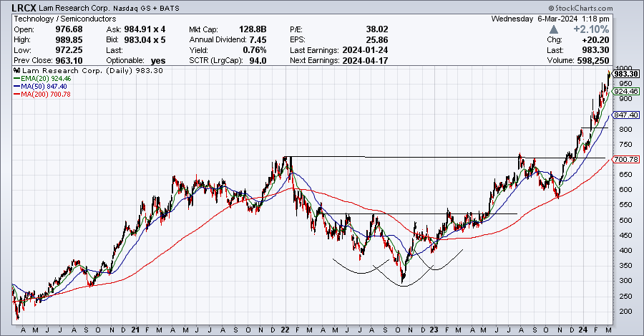644x336 pixels.
Task: Click the 'MA(200) 700.78' legend text
Action: [46, 94]
